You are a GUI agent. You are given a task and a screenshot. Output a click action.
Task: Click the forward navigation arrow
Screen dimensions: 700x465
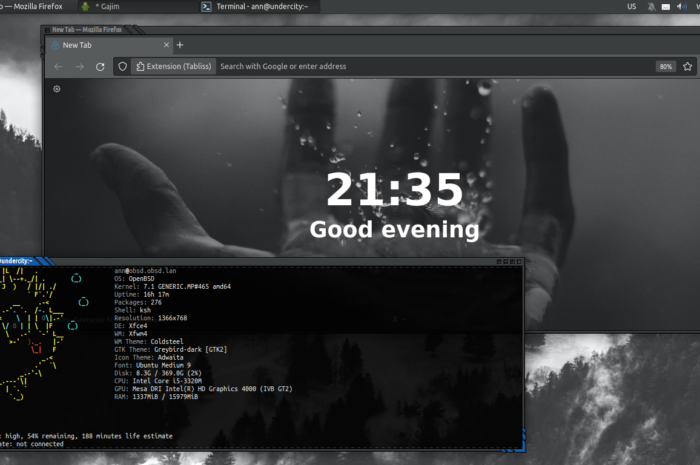click(79, 67)
